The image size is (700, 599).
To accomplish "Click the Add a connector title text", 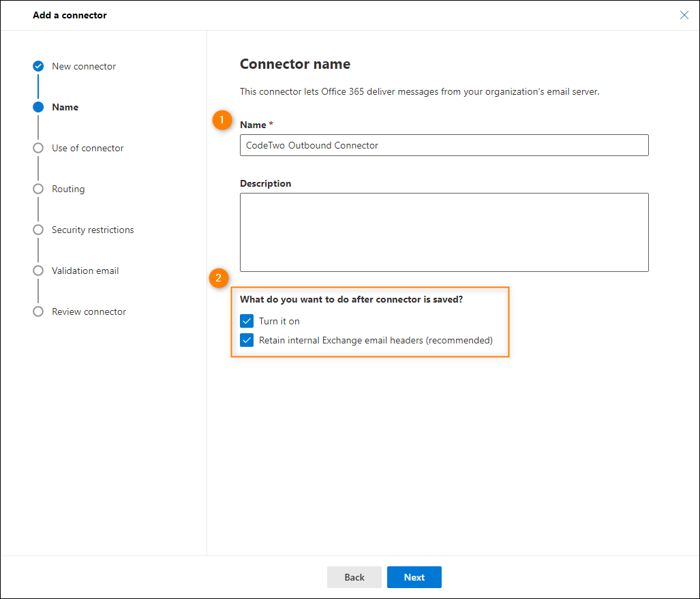I will tap(70, 15).
